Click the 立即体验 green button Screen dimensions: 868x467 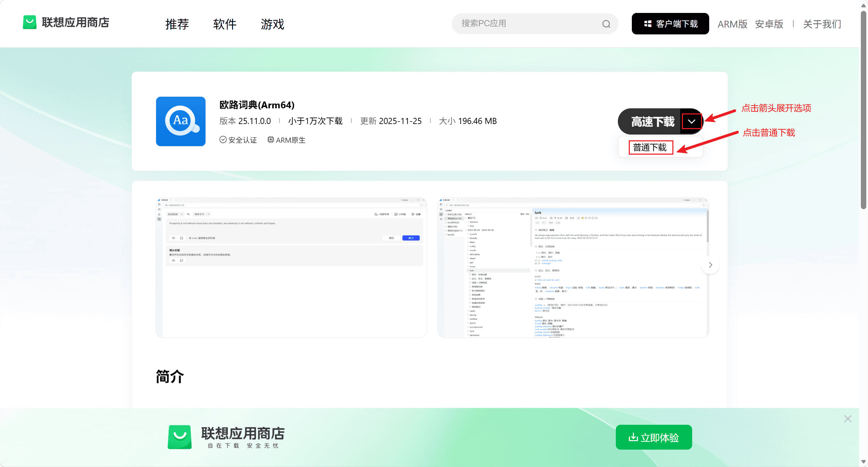pos(654,437)
